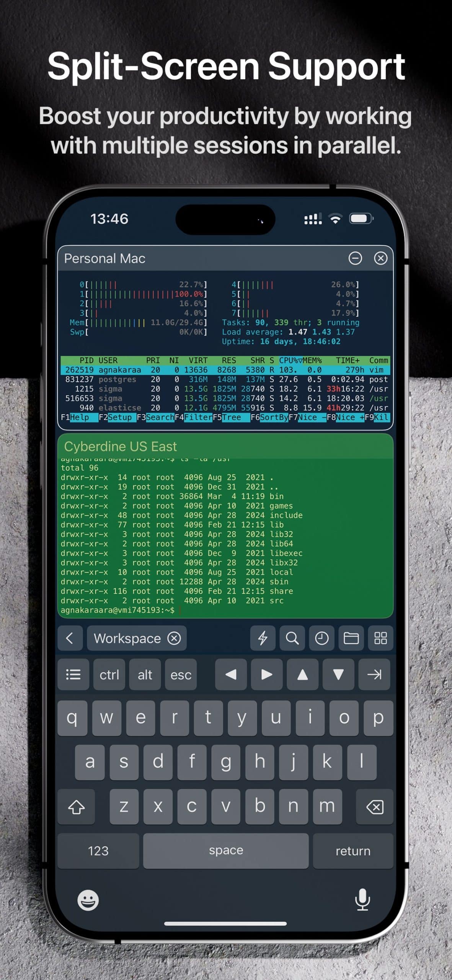Click the TIME+ column header
The image size is (452, 980).
[348, 361]
